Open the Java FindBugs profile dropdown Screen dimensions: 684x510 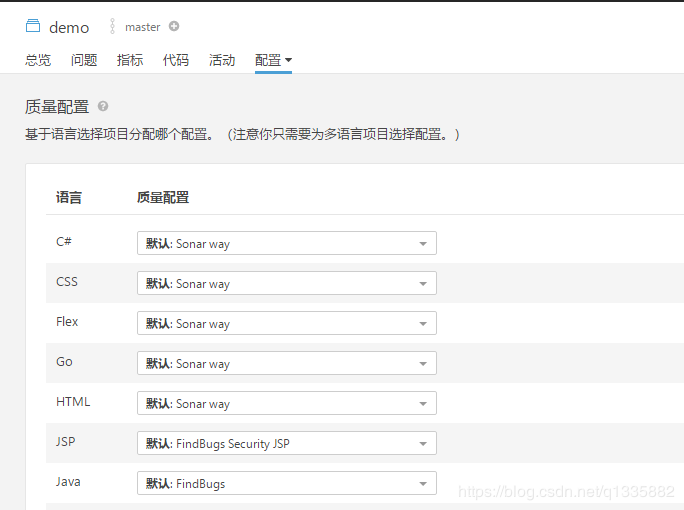click(287, 483)
